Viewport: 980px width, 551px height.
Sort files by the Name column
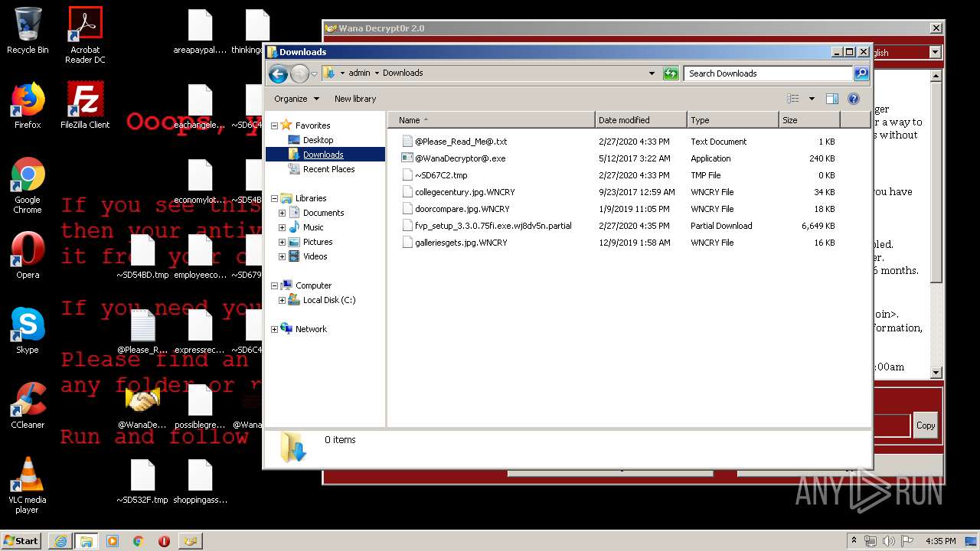tap(492, 120)
